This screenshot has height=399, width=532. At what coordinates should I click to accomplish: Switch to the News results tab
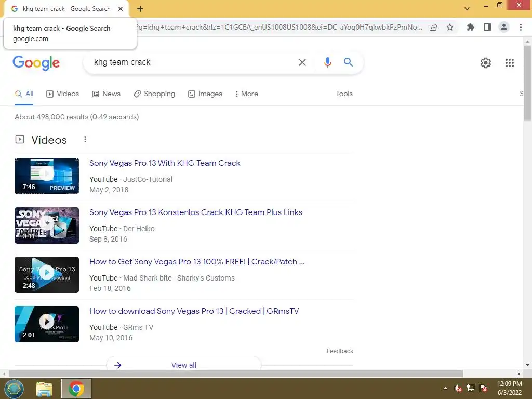pyautogui.click(x=106, y=94)
